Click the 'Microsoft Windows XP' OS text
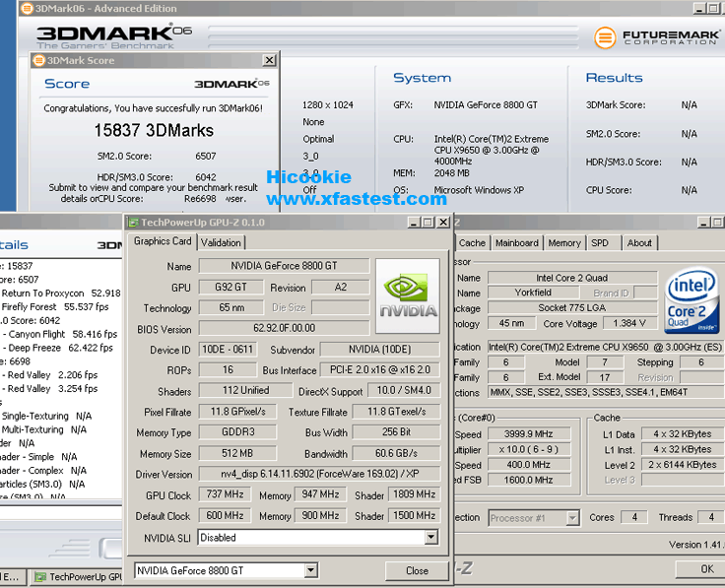Screen dimensions: 725x588 [x=479, y=190]
